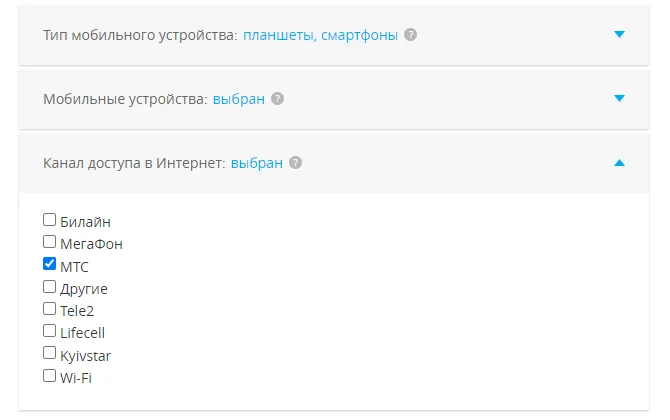Toggle the Wi-Fi checkbox
This screenshot has height=420, width=670.
tap(50, 376)
